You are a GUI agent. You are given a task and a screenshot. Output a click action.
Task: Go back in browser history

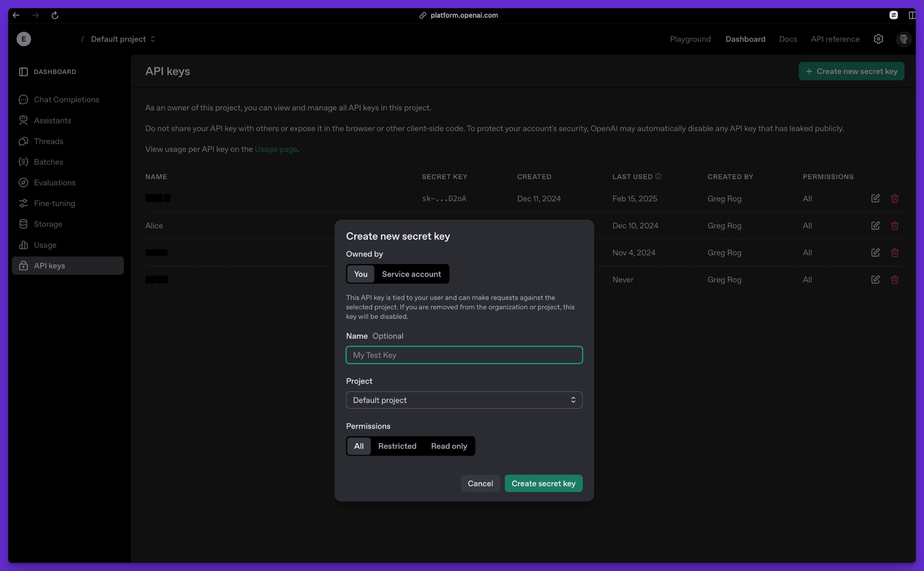click(x=16, y=15)
